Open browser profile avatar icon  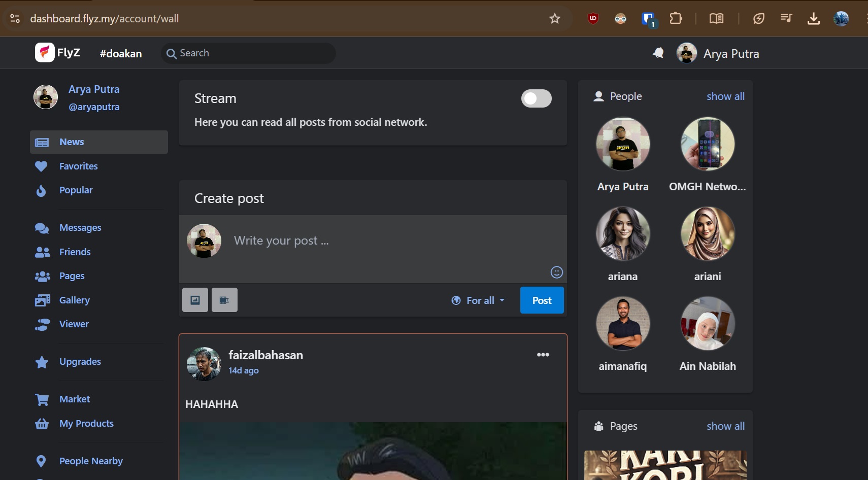841,19
